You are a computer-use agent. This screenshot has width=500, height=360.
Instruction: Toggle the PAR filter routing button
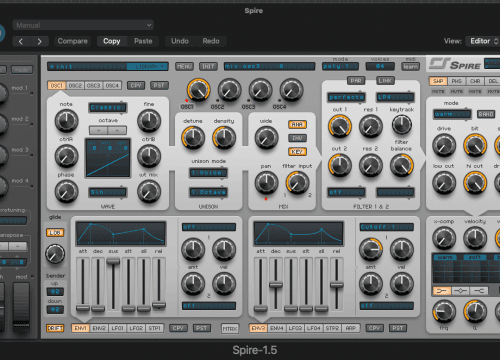click(x=356, y=81)
